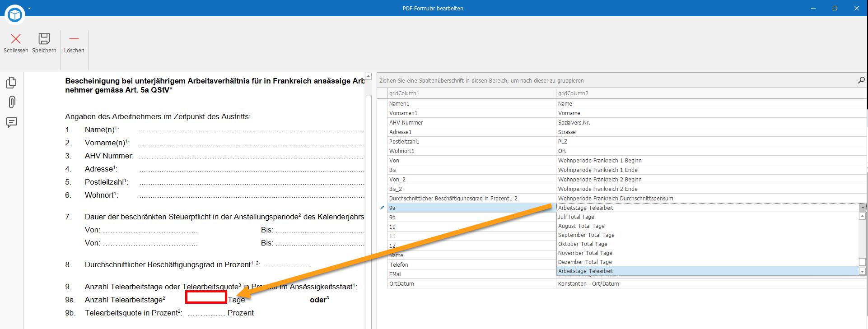The height and width of the screenshot is (329, 868).
Task: Open the attachments paperclip panel
Action: [12, 102]
